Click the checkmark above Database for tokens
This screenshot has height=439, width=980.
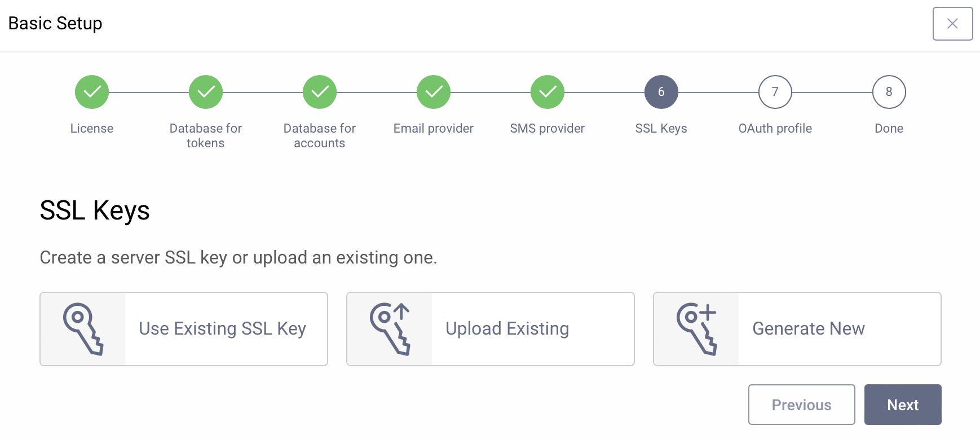(x=206, y=92)
